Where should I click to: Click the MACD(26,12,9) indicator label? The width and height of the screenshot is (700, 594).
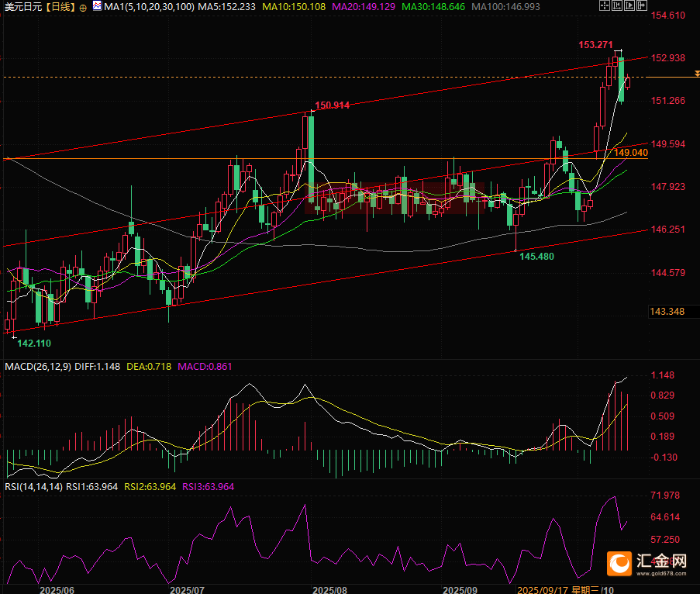coord(39,366)
